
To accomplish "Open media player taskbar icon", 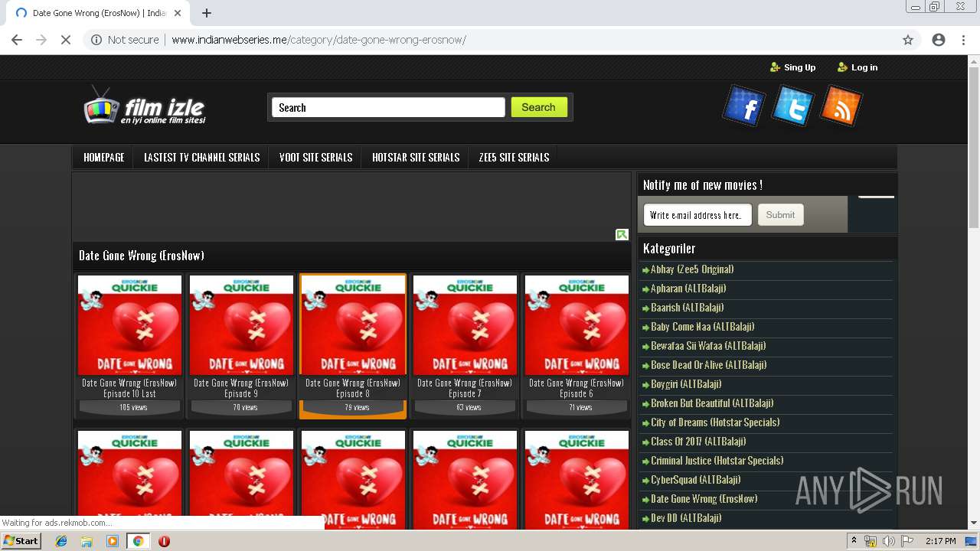I will click(x=113, y=541).
